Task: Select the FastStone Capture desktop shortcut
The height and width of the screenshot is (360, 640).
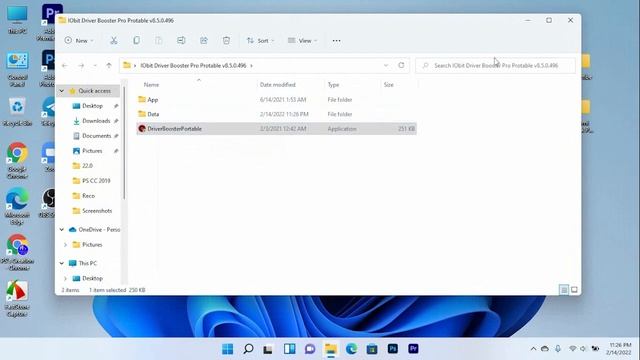Action: point(17,299)
